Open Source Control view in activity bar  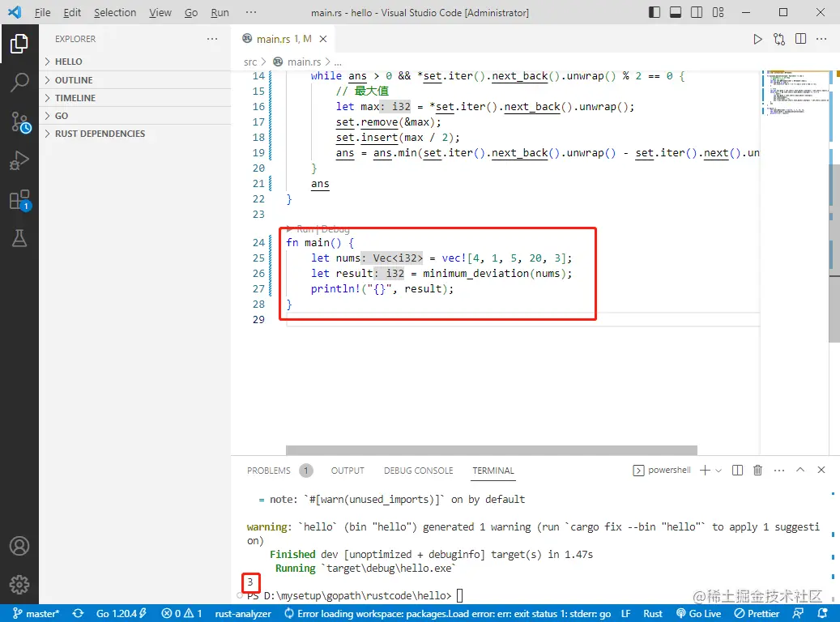[x=19, y=121]
